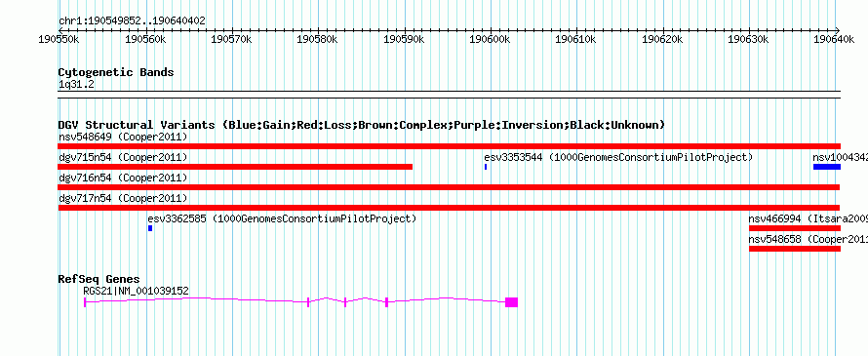Click the chr1:190549852..190640402 region label

(x=132, y=21)
